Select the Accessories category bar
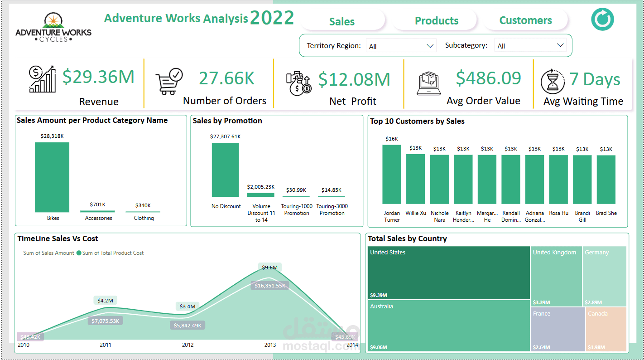 (97, 211)
